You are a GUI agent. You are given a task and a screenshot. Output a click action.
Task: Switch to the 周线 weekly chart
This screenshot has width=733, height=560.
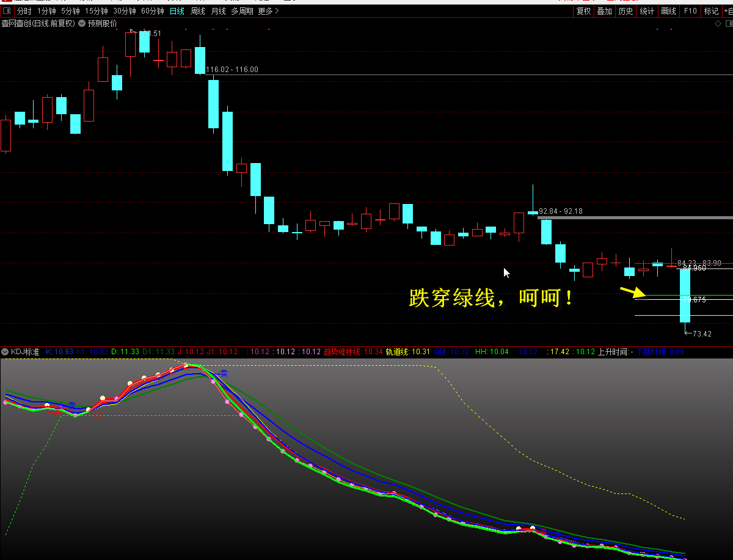pyautogui.click(x=198, y=11)
